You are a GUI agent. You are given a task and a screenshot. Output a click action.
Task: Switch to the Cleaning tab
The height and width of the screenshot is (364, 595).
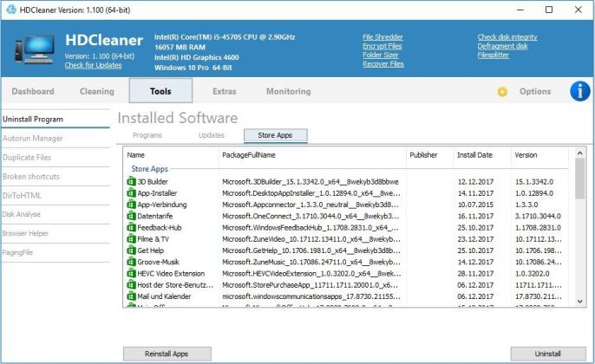coord(96,91)
